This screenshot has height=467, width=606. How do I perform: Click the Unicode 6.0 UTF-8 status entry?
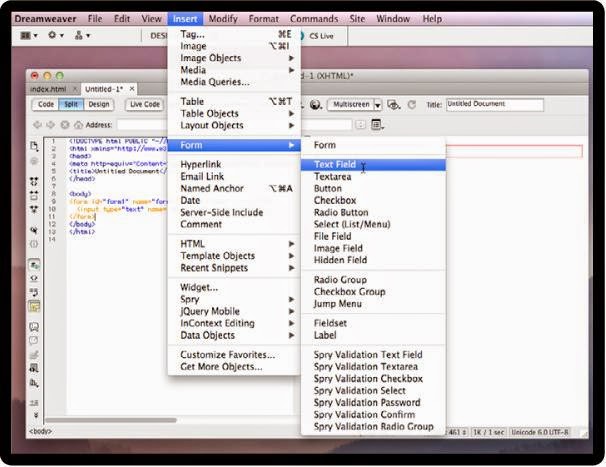540,432
